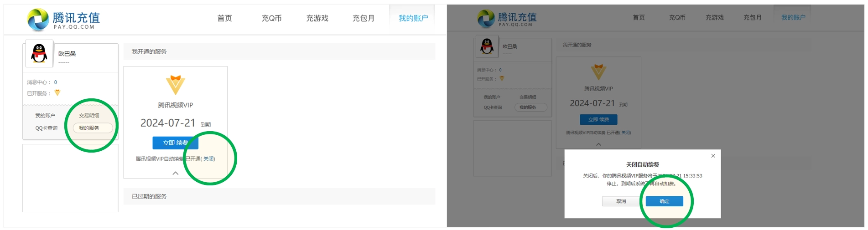Screen dimensions: 868x230
Task: Click large 腾讯视频VIP icon on undimmed page
Action: tap(175, 85)
